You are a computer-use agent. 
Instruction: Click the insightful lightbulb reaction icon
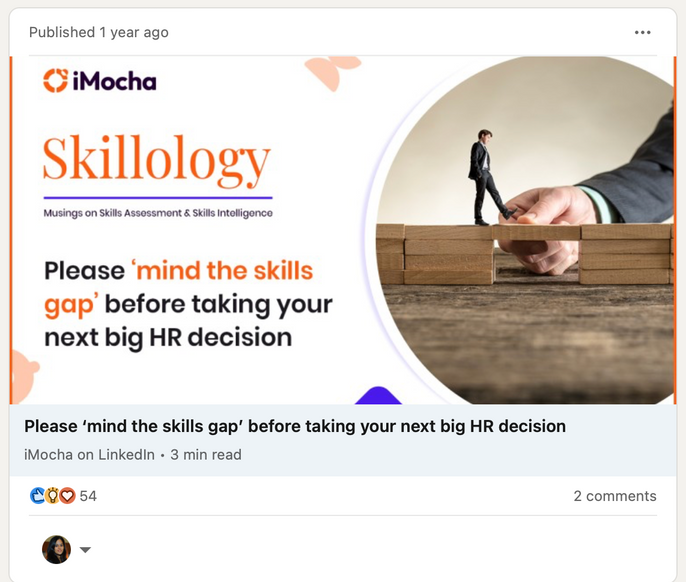click(x=52, y=496)
